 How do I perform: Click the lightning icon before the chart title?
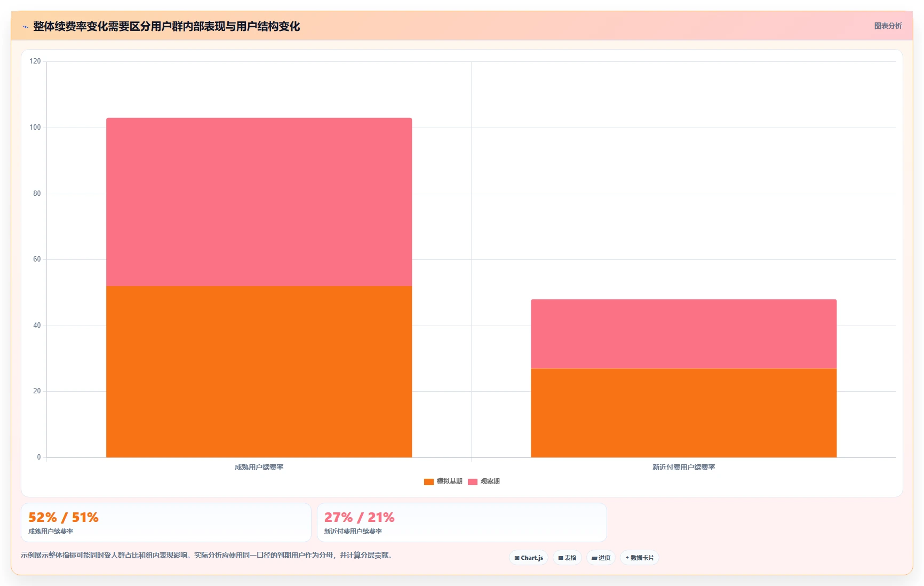pyautogui.click(x=25, y=27)
